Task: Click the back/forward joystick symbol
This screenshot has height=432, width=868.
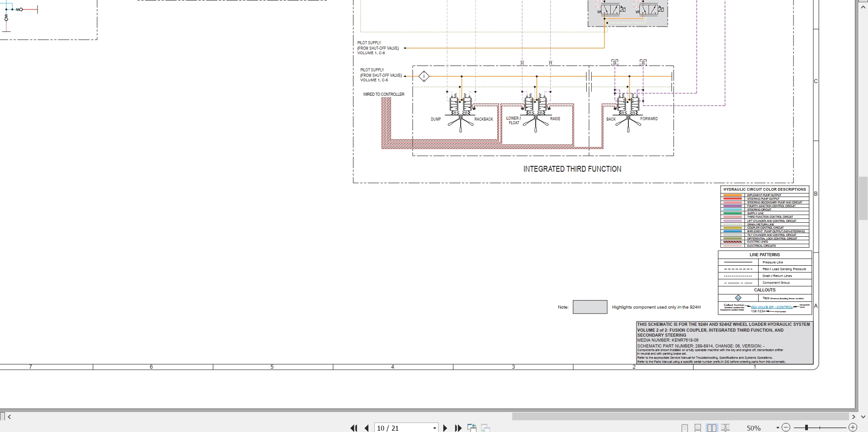Action: pos(628,123)
